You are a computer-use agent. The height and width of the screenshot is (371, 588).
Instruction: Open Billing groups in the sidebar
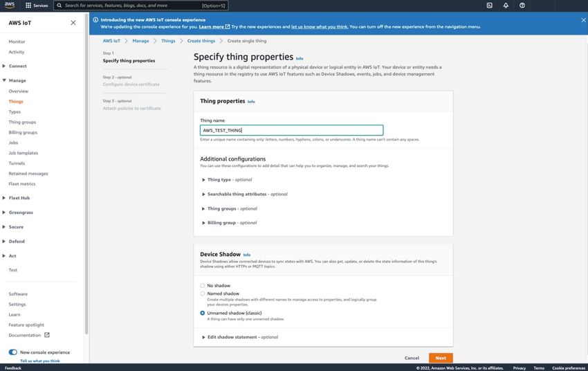coord(23,132)
